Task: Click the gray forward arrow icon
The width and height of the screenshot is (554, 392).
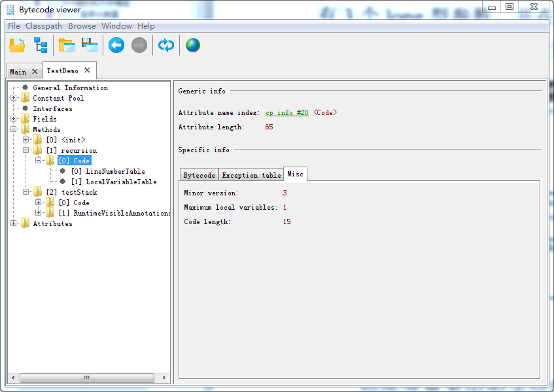Action: (139, 45)
